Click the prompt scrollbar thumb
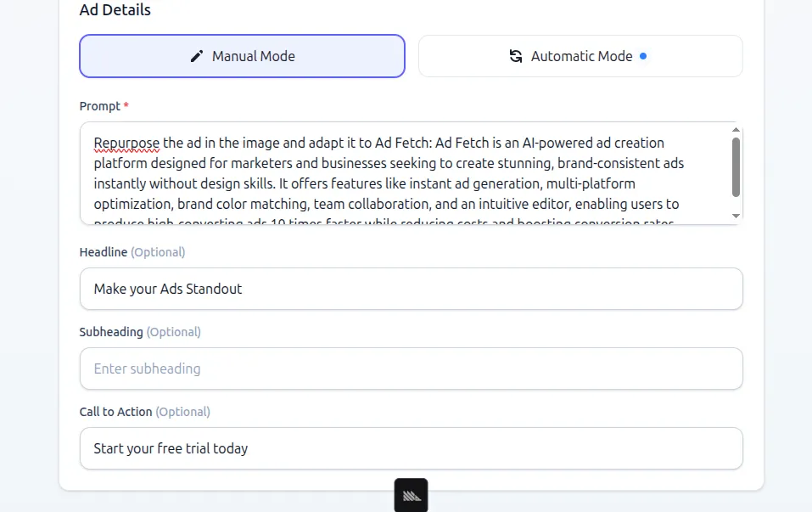812x512 pixels. pos(736,167)
